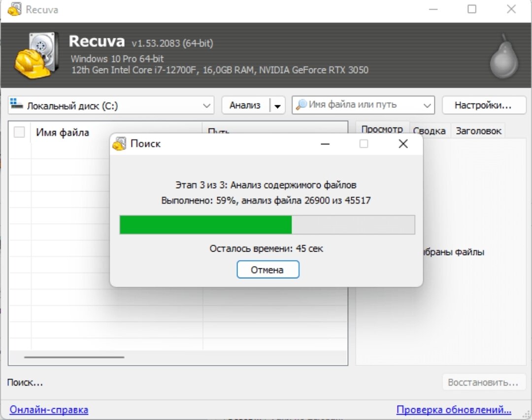Click the Имя файла column header
This screenshot has height=420, width=532.
point(117,132)
